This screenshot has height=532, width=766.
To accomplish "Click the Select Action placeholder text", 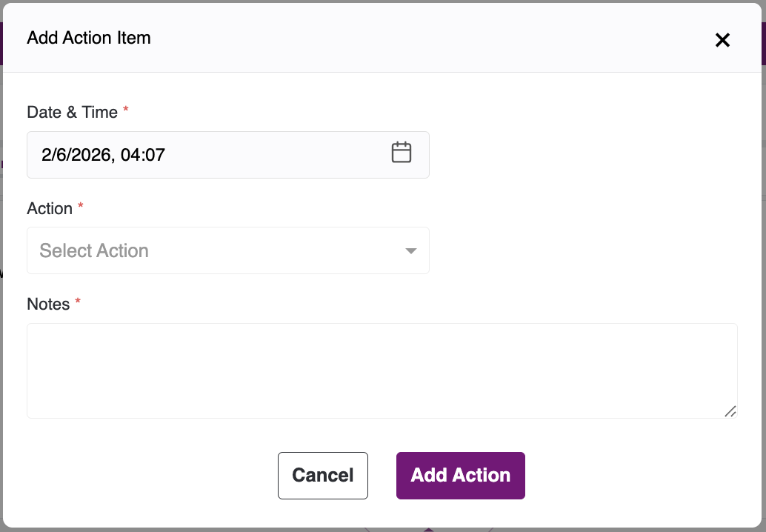I will click(x=94, y=251).
